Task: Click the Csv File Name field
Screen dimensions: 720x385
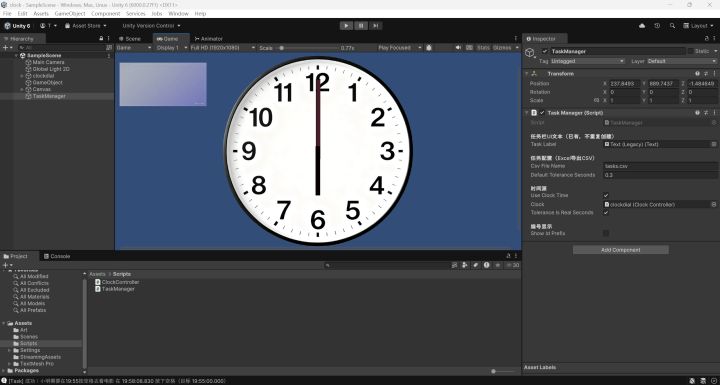Action: tap(660, 166)
